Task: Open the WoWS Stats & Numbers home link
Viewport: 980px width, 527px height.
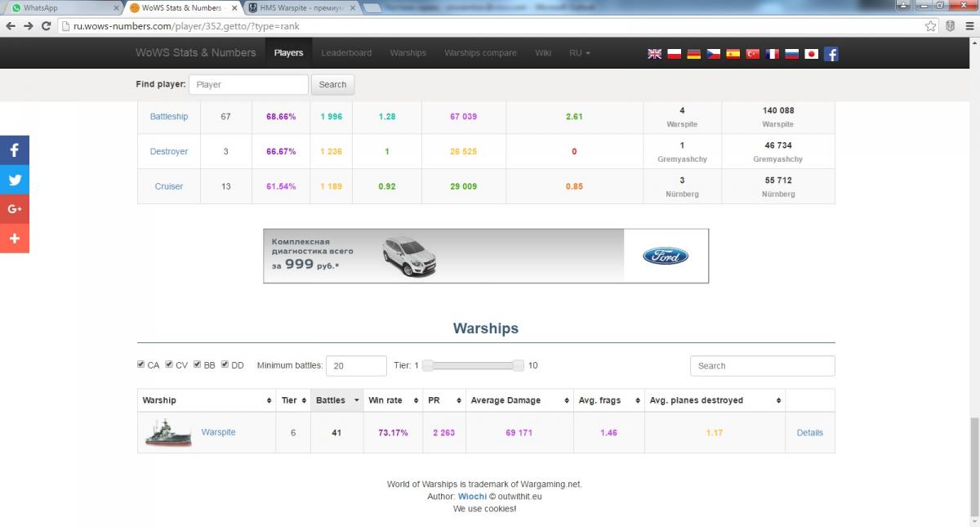Action: [x=196, y=52]
